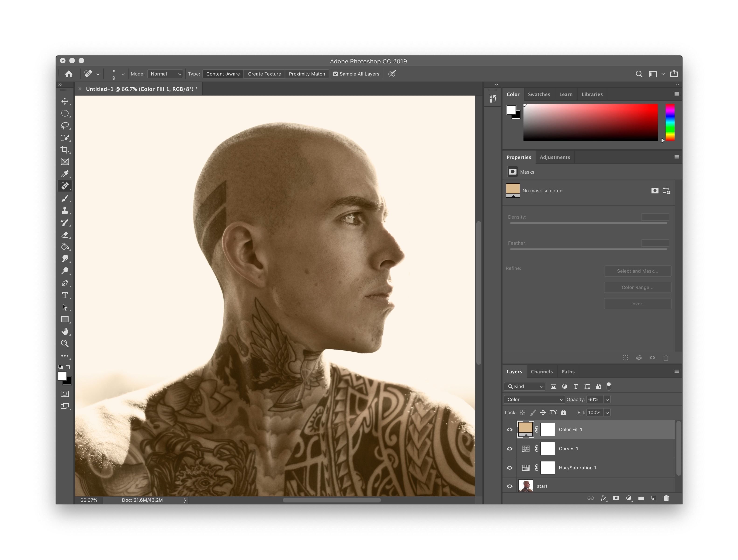Select the Healing Brush tool
738x560 pixels.
click(65, 186)
